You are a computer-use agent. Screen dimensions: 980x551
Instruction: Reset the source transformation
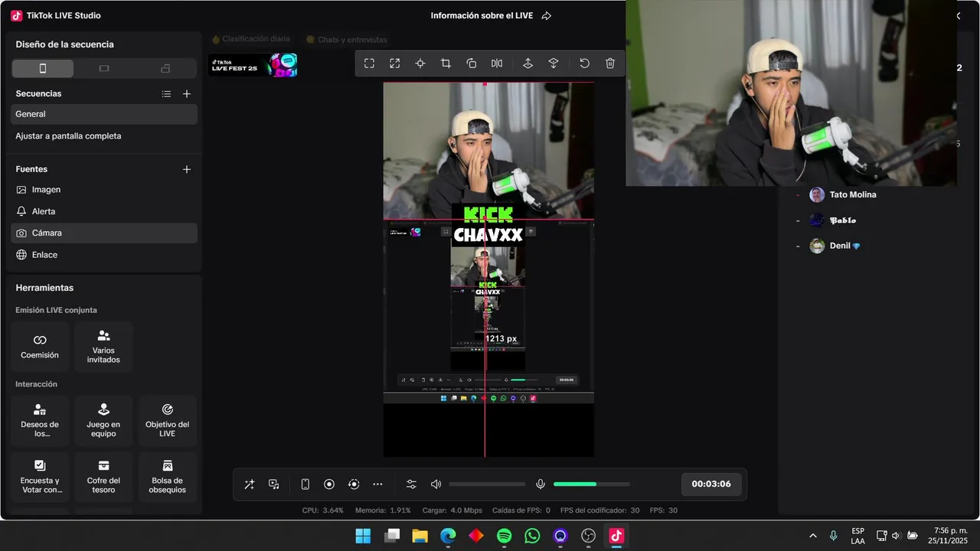pos(584,64)
